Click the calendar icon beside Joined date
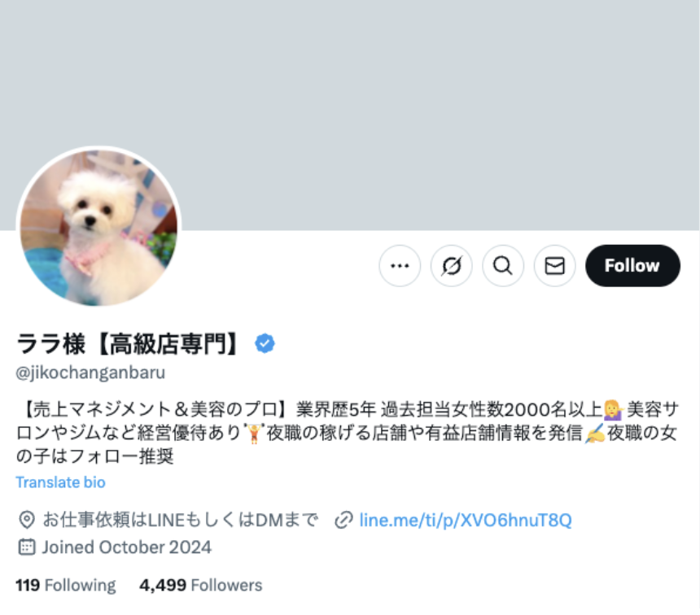This screenshot has height=615, width=700. pos(27,547)
